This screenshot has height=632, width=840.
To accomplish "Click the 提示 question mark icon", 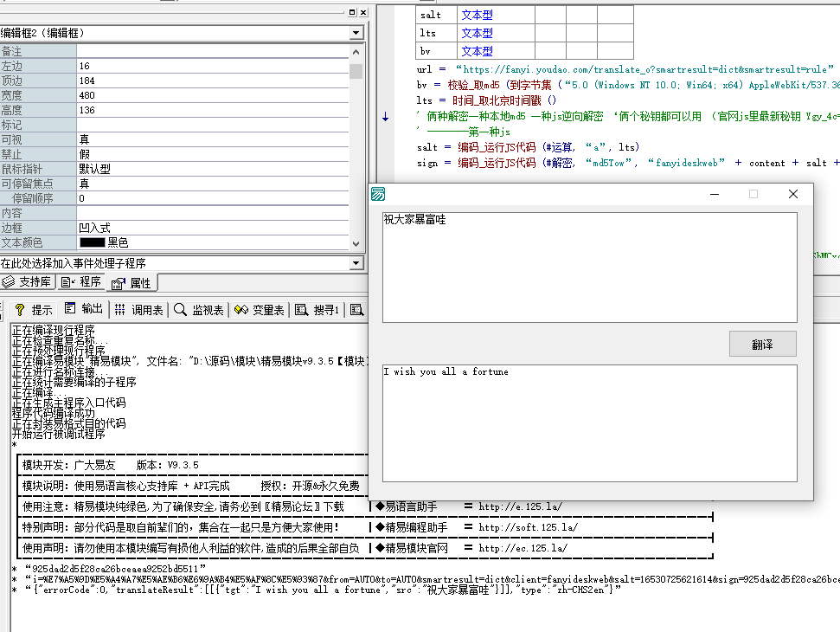I will coord(20,310).
